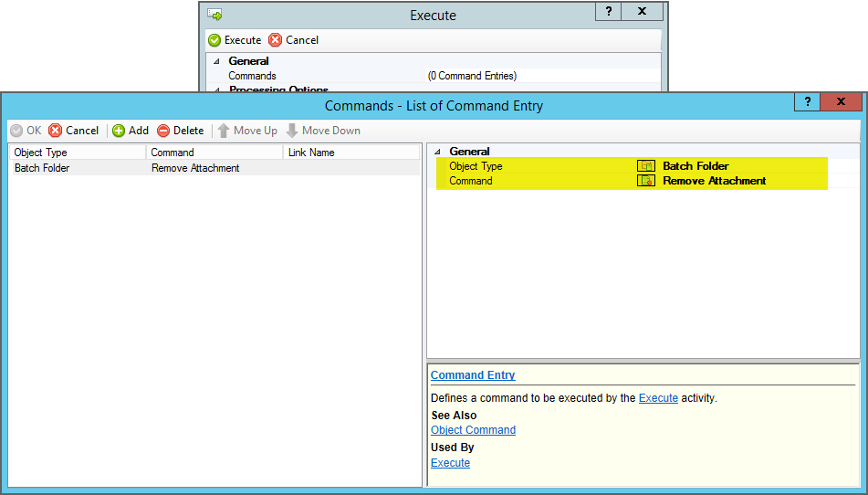Screen dimensions: 868x495
Task: Click the Remove Attachment property value
Action: pyautogui.click(x=715, y=181)
